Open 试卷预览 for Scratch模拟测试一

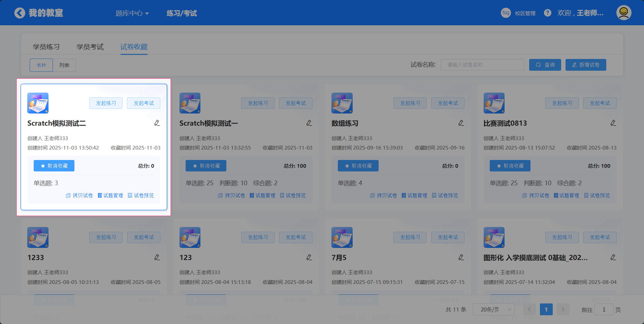[293, 195]
